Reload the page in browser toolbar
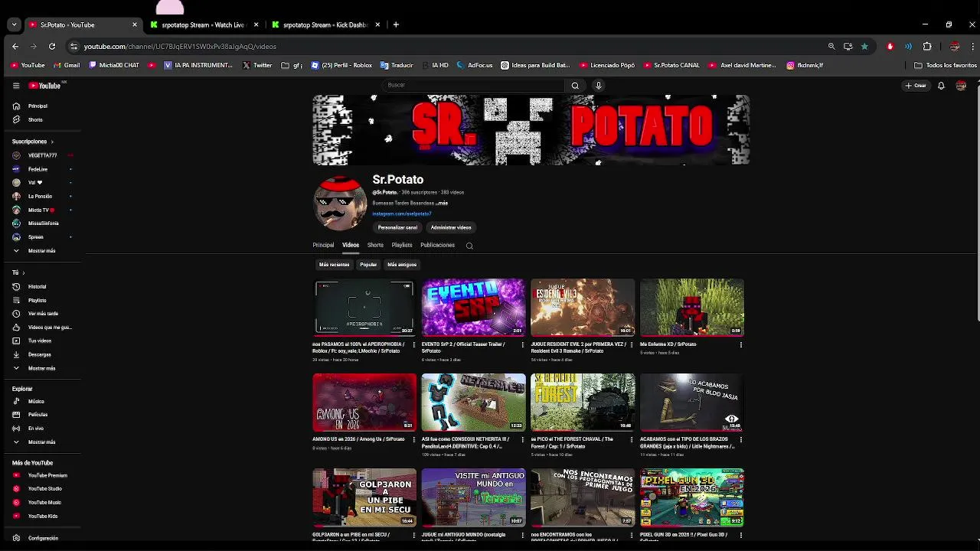The height and width of the screenshot is (551, 980). pos(52,46)
